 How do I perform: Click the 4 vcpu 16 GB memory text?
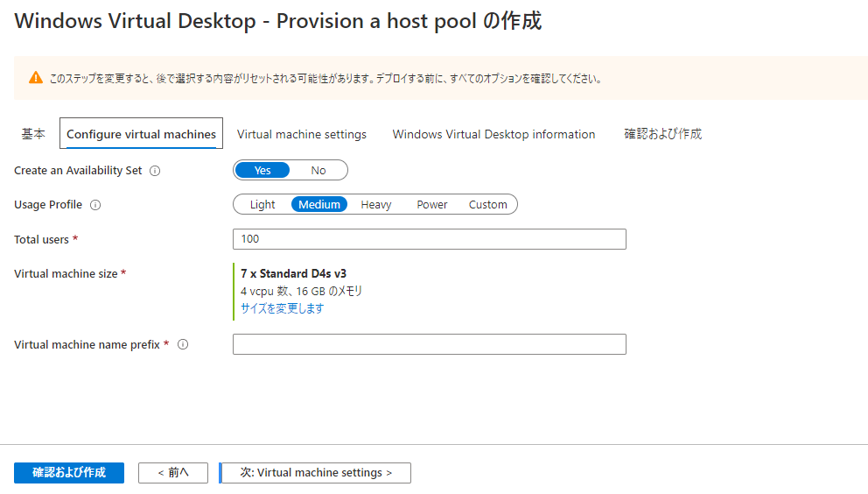point(302,291)
